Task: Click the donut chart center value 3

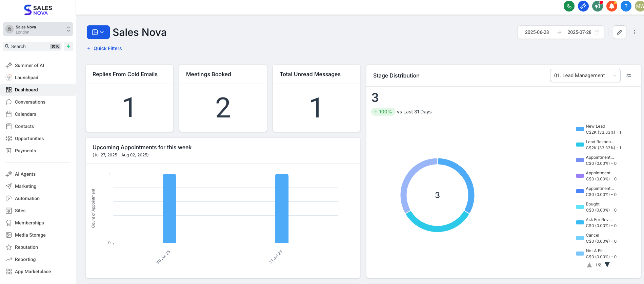Action: (x=437, y=195)
